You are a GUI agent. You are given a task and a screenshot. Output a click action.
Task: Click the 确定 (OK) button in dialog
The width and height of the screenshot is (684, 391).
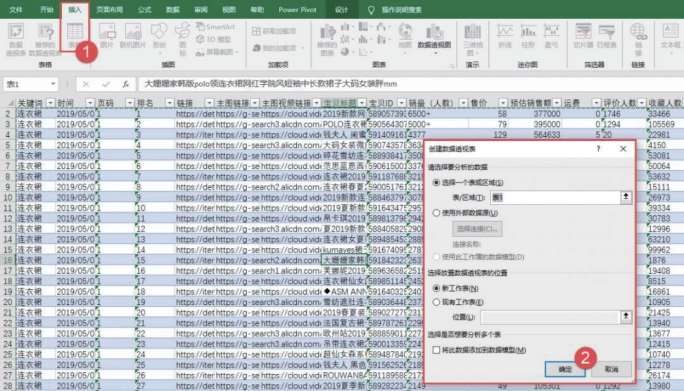point(565,369)
